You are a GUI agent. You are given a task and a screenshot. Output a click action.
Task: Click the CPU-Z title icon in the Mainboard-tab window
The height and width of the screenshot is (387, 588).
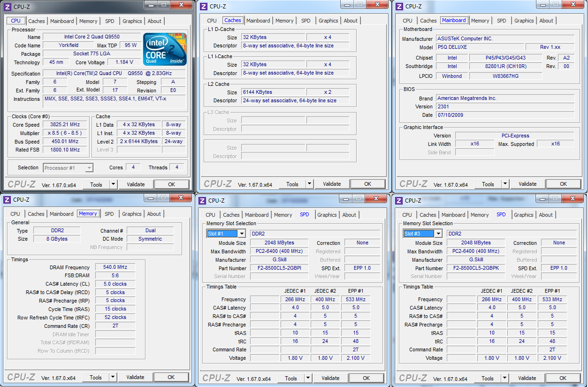point(399,6)
